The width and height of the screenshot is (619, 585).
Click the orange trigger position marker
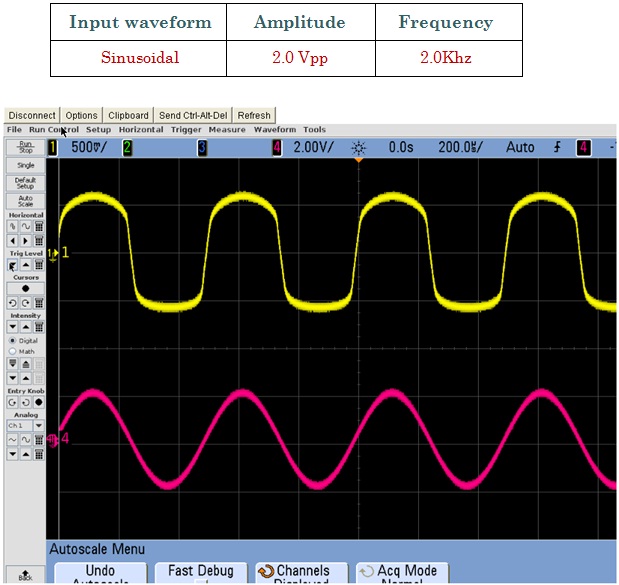point(358,160)
